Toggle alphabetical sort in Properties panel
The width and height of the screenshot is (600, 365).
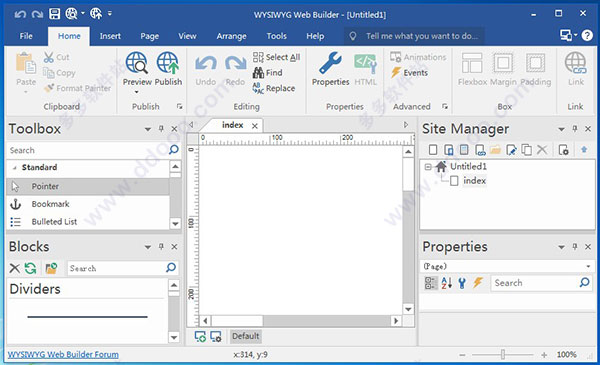(x=446, y=283)
